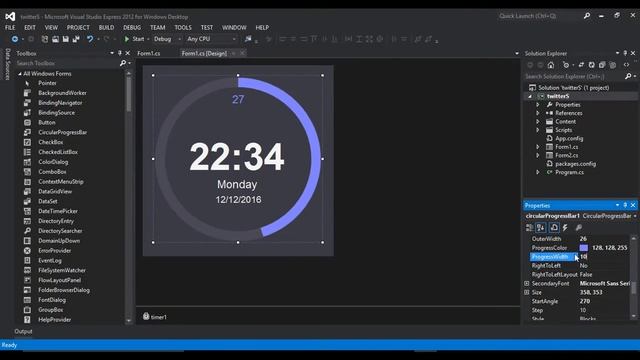The height and width of the screenshot is (360, 640).
Task: Select the Button control in Toolbox
Action: pyautogui.click(x=47, y=122)
